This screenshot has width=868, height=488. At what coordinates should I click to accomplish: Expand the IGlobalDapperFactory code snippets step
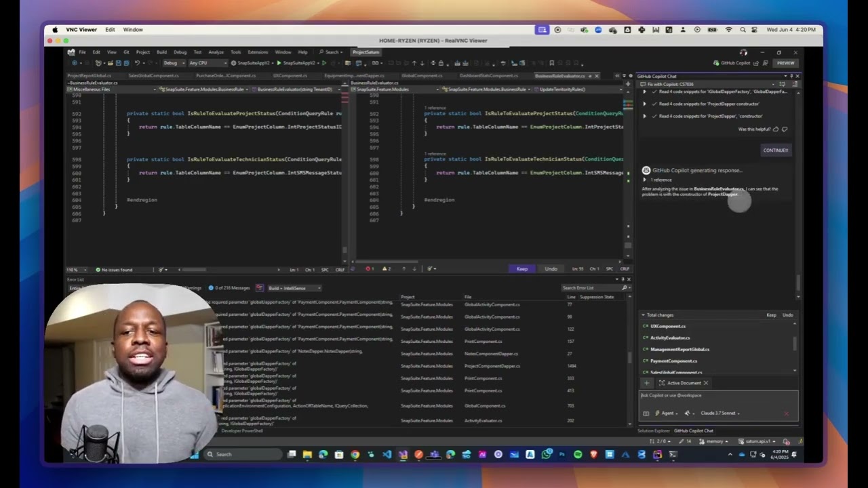645,91
